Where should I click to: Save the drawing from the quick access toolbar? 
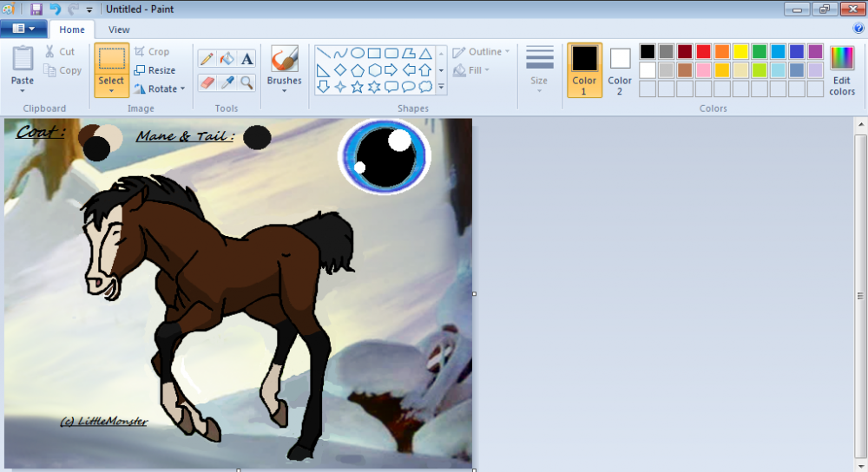[36, 10]
